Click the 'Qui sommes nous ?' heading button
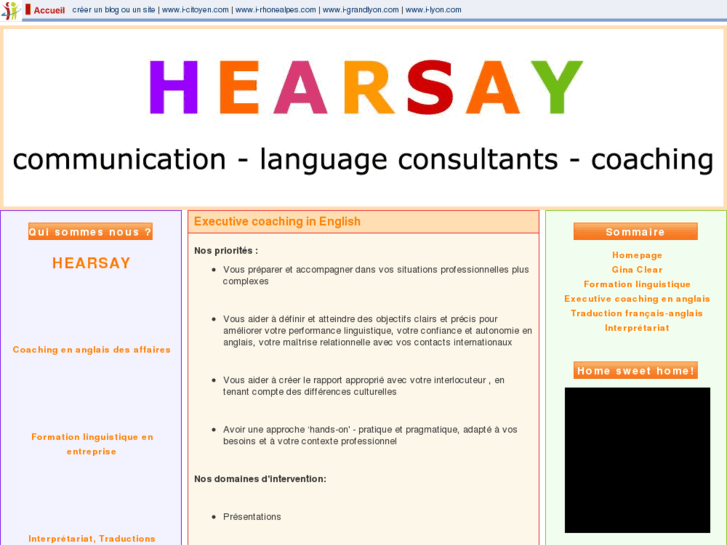Viewport: 727px width, 545px height. point(90,231)
